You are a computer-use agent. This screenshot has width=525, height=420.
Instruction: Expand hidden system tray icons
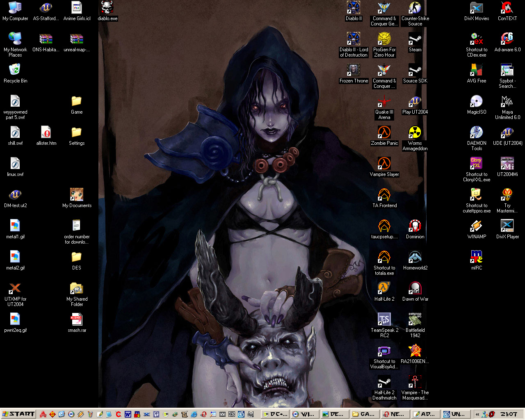coord(477,414)
